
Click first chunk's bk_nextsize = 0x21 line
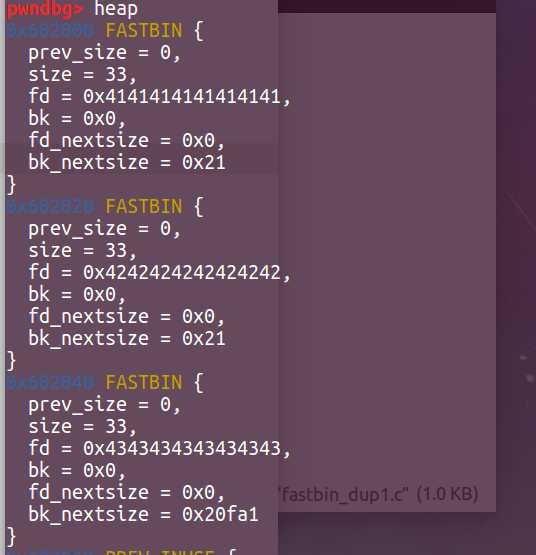[127, 163]
